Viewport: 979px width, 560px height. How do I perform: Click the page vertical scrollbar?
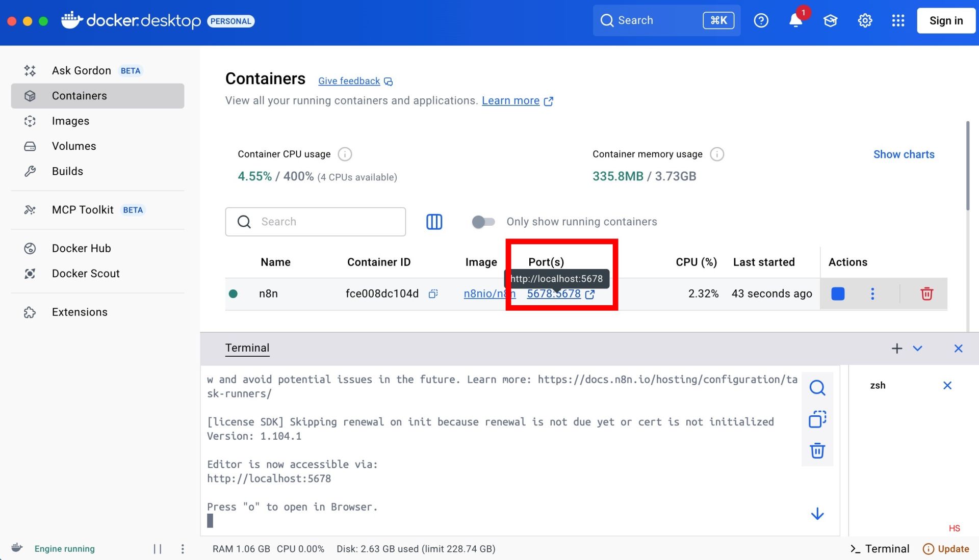(967, 166)
